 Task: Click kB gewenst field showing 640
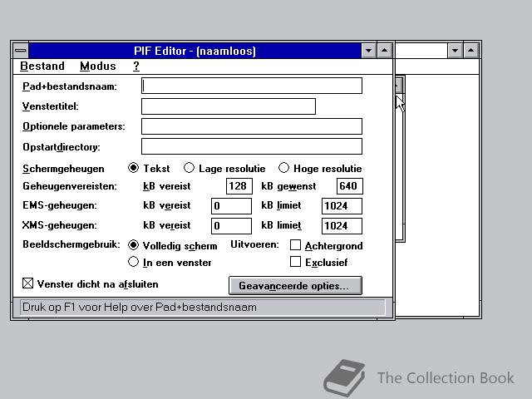pos(349,186)
